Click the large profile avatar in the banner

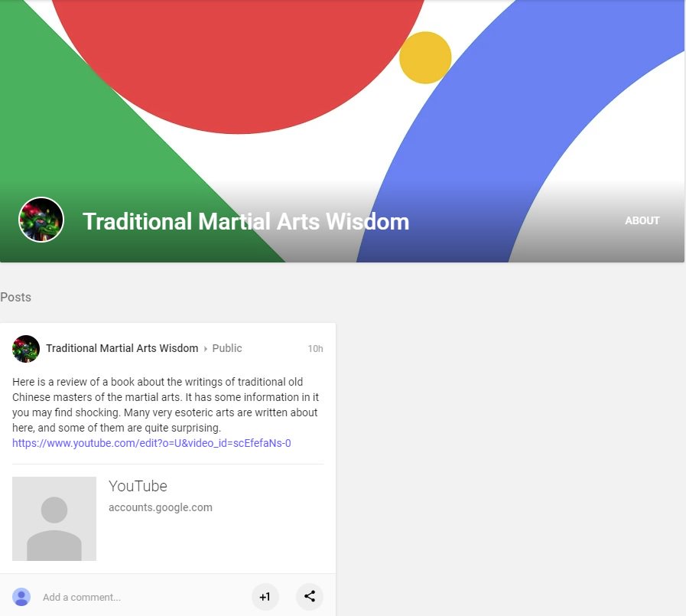point(41,220)
